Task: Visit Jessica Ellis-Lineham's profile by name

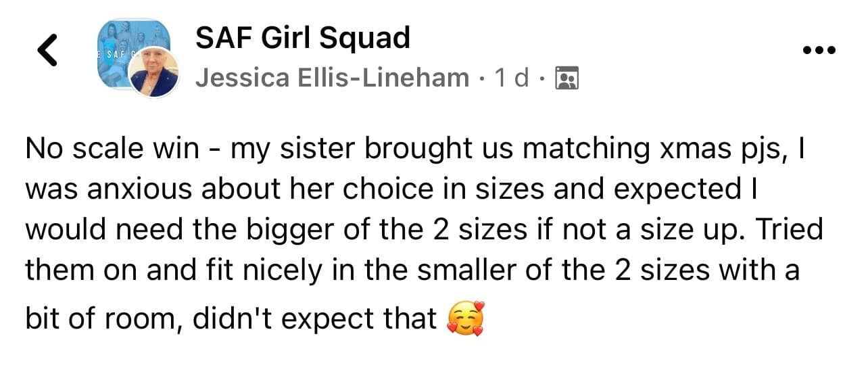Action: [x=332, y=78]
